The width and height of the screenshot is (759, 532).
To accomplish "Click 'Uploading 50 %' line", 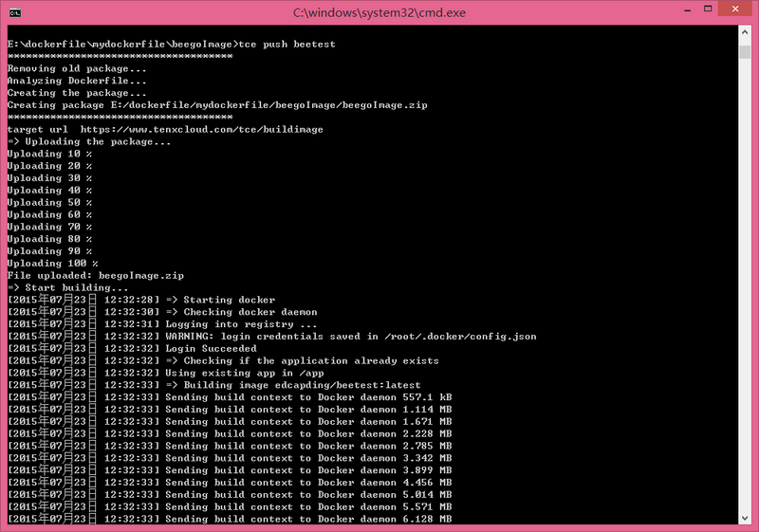I will 49,202.
